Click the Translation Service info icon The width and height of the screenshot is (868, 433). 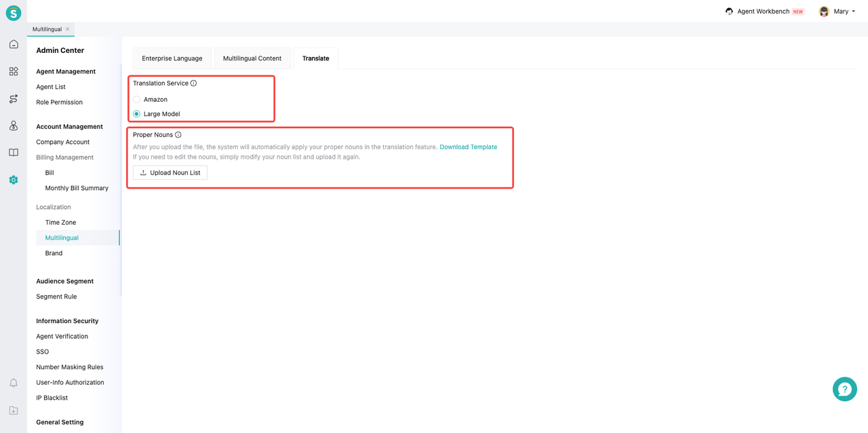click(193, 83)
